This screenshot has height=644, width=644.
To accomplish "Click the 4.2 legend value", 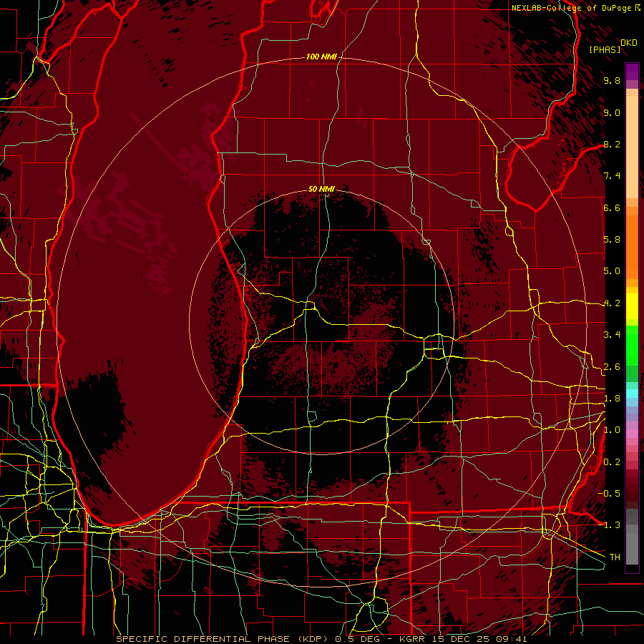I will [x=612, y=303].
